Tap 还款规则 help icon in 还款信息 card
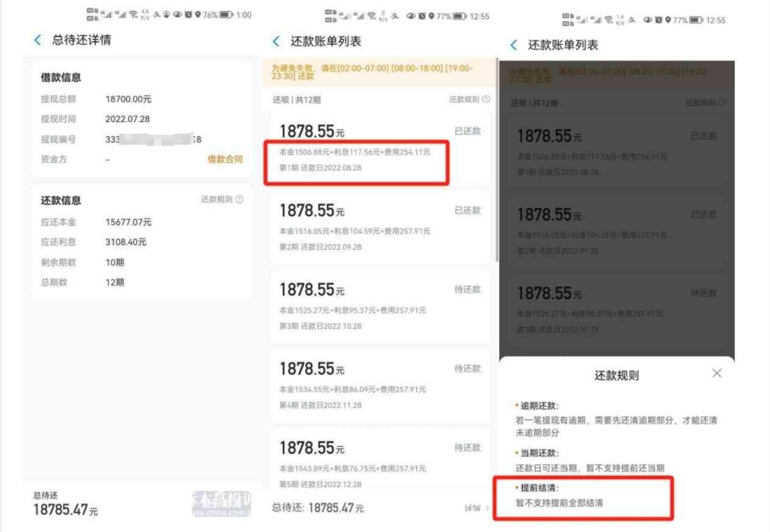Screen dimensions: 770x532 239,200
